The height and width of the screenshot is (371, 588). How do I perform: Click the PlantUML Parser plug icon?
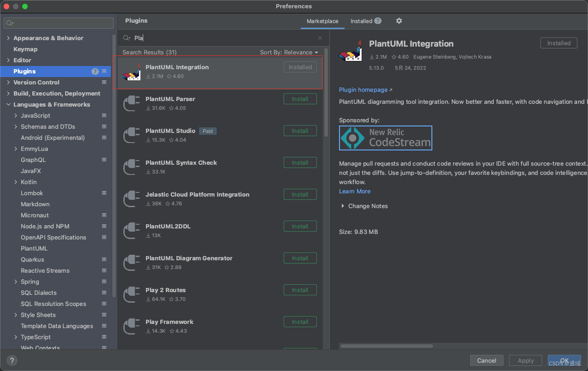point(132,103)
